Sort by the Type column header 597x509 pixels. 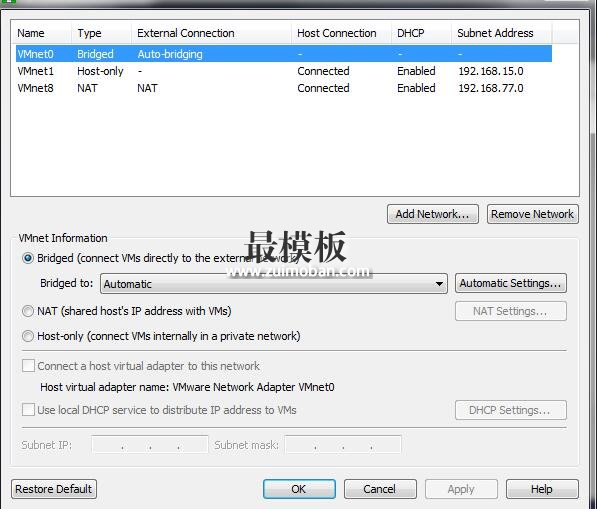click(x=101, y=33)
